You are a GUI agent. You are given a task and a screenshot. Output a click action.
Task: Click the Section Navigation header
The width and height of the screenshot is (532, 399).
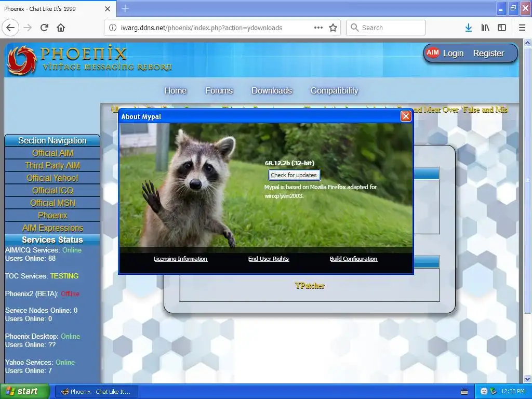[x=52, y=140]
